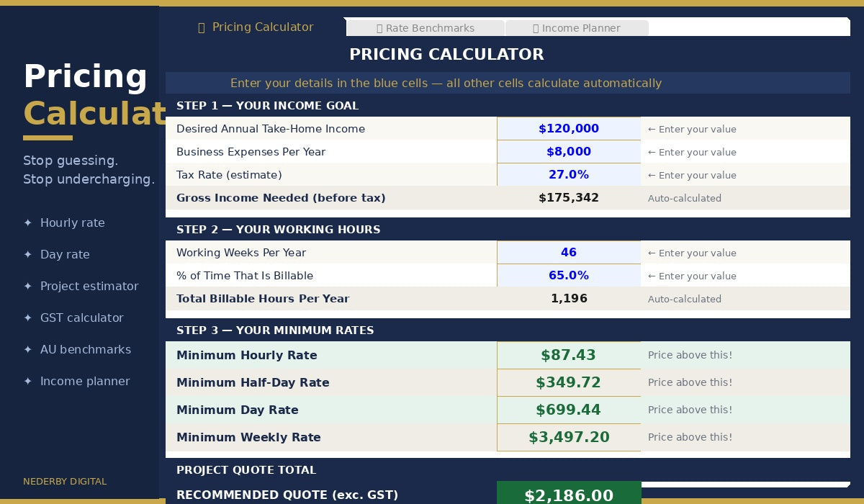
Task: Click the sparkle icon beside Hourly rate
Action: point(27,223)
